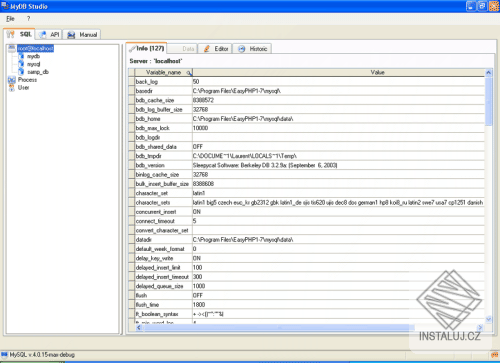Image resolution: width=500 pixels, height=363 pixels.
Task: Click the root@localhost server icon
Action: 12,49
